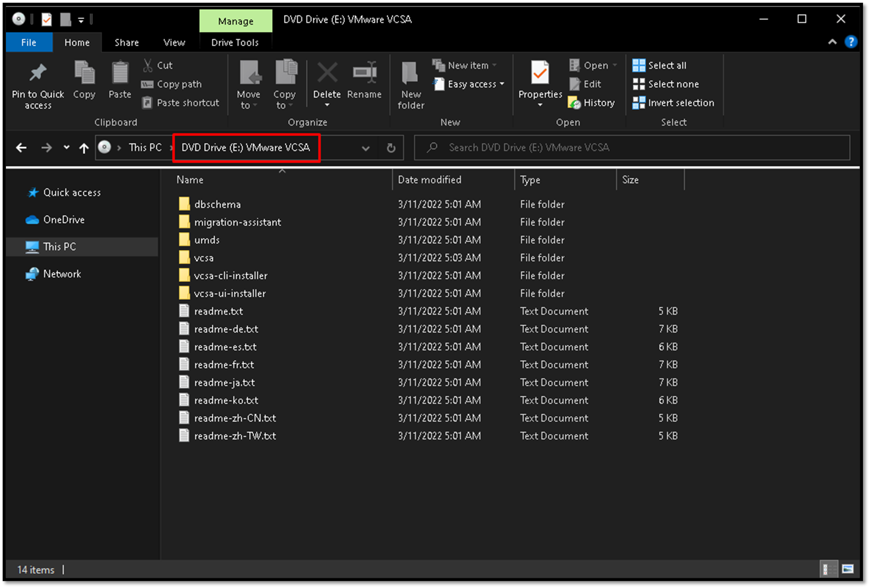Go up one folder level
Viewport: 870px width, 588px height.
click(84, 148)
